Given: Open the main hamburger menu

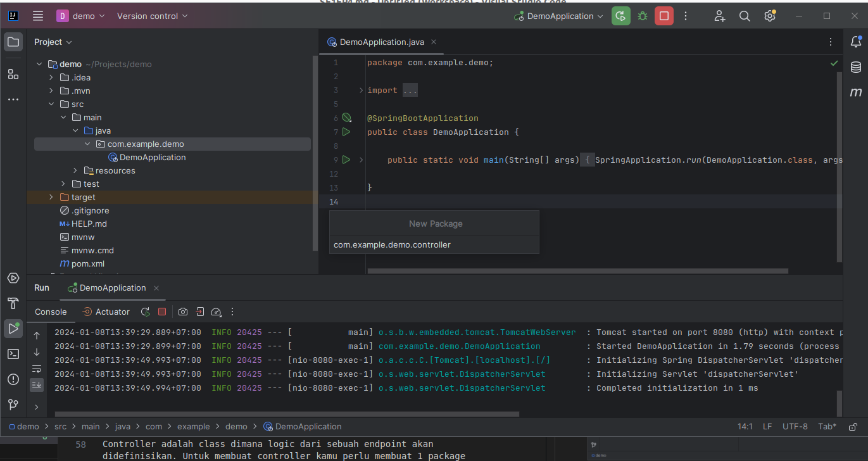Looking at the screenshot, I should (x=38, y=16).
